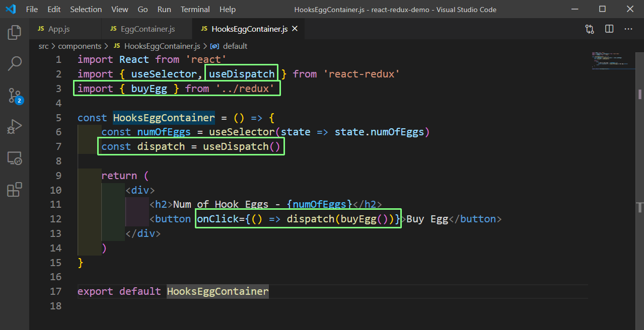Viewport: 644px width, 330px height.
Task: Open the Selection menu
Action: point(86,10)
